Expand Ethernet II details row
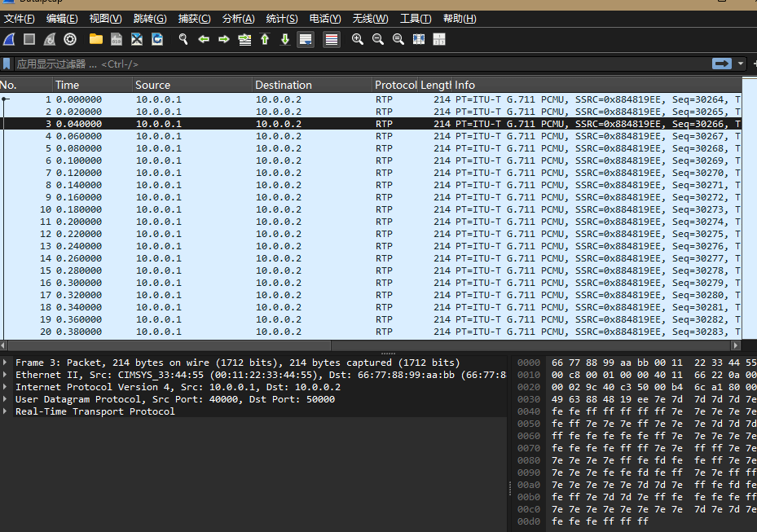The width and height of the screenshot is (757, 532). click(7, 375)
